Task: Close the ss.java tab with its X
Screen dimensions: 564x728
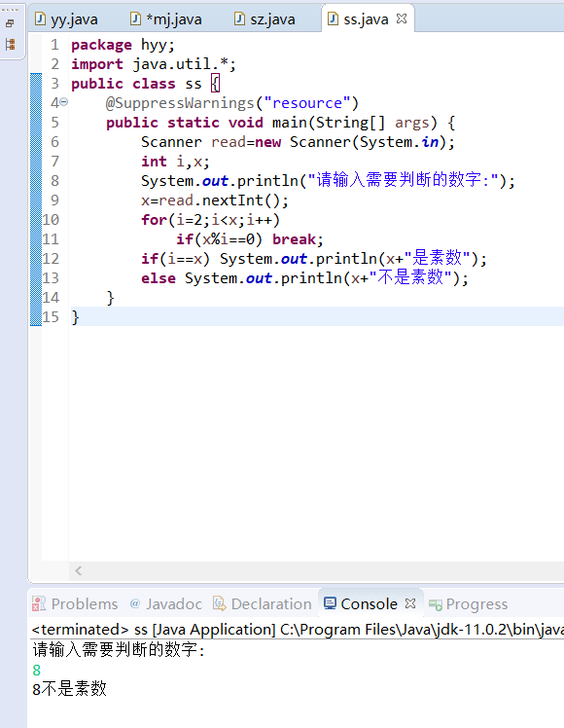Action: pos(402,18)
